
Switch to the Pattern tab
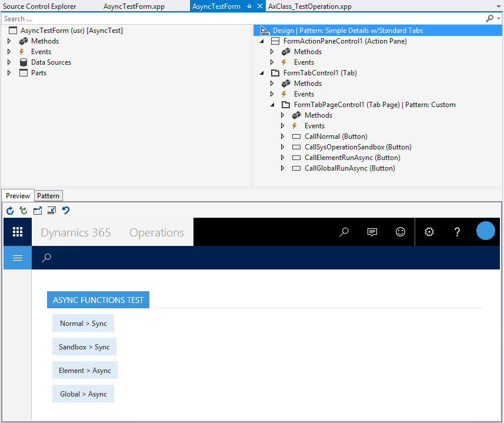coord(48,196)
